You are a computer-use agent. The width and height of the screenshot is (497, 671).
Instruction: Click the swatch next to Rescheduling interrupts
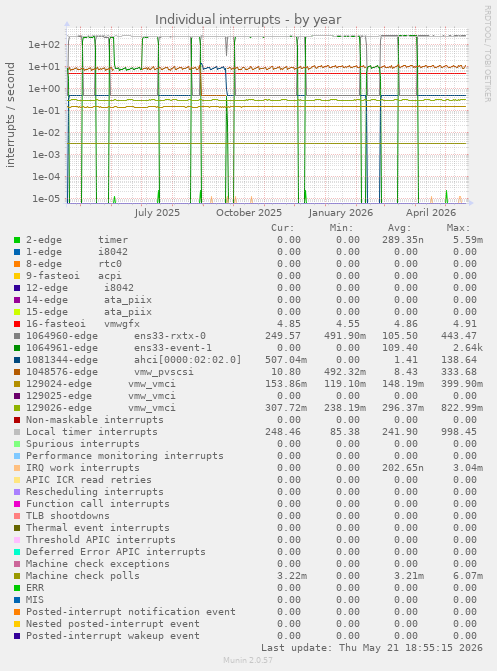(x=17, y=492)
